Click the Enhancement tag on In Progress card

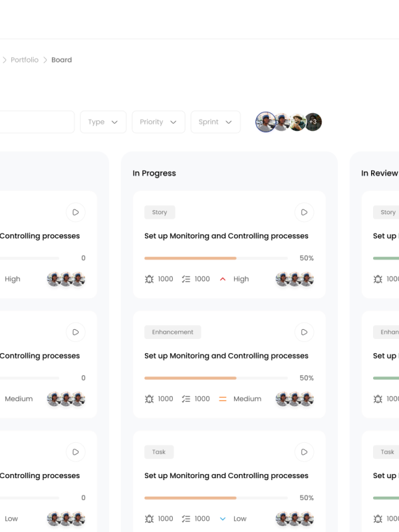click(x=172, y=332)
